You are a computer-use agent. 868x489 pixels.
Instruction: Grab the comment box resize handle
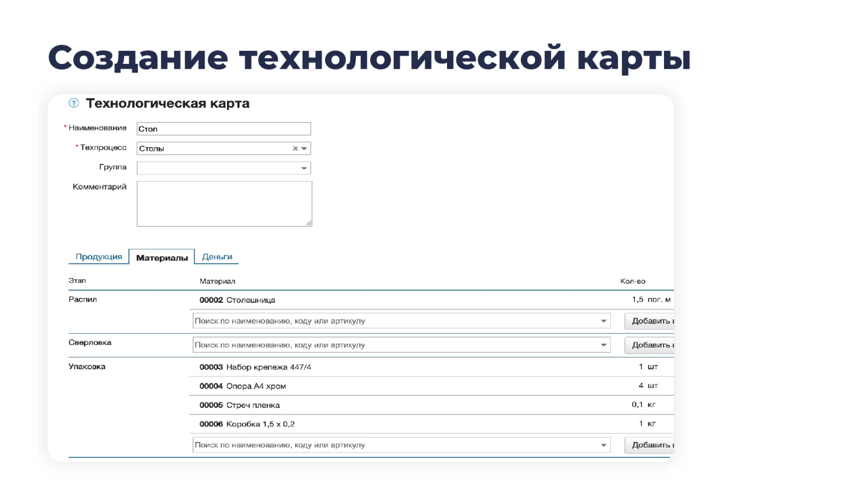(309, 223)
